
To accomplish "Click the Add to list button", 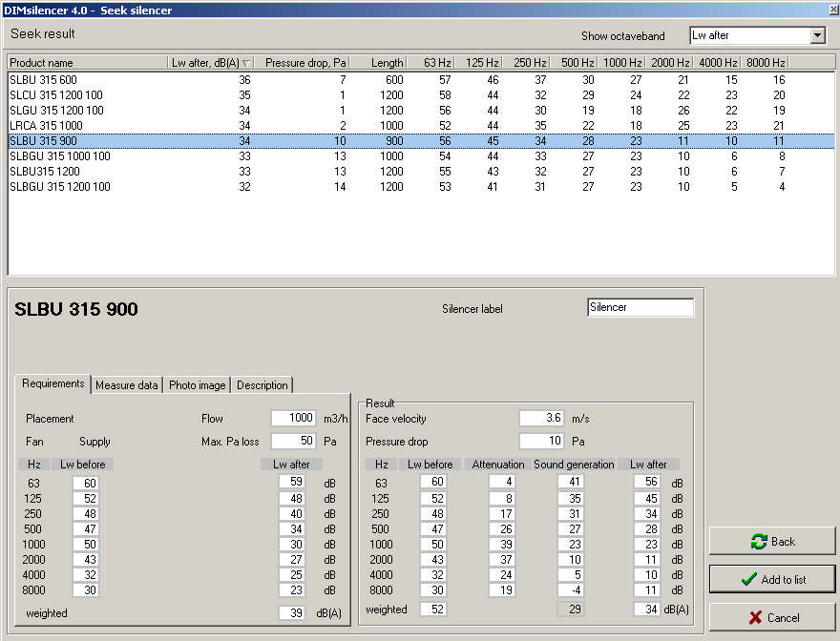I will (772, 579).
